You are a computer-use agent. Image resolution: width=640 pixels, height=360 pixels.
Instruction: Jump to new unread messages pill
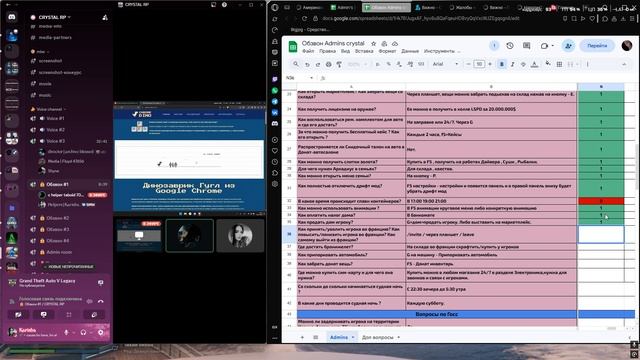(69, 267)
